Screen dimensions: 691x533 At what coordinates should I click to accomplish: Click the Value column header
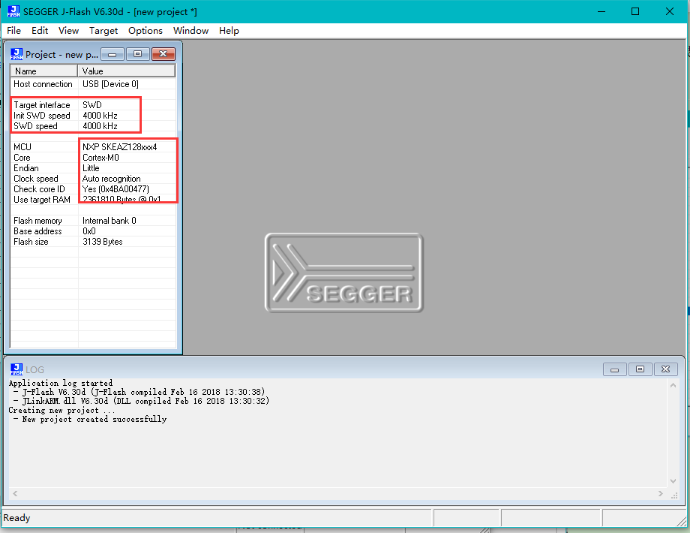pos(126,71)
